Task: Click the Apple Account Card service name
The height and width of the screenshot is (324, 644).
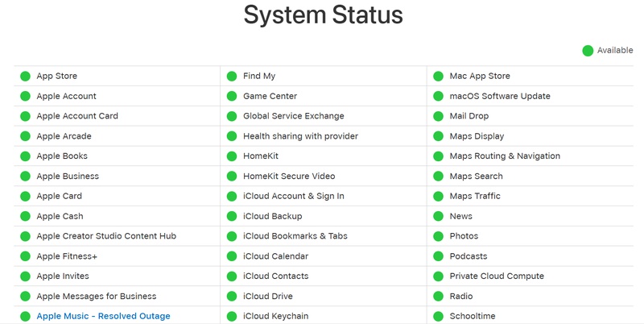Action: (x=77, y=116)
